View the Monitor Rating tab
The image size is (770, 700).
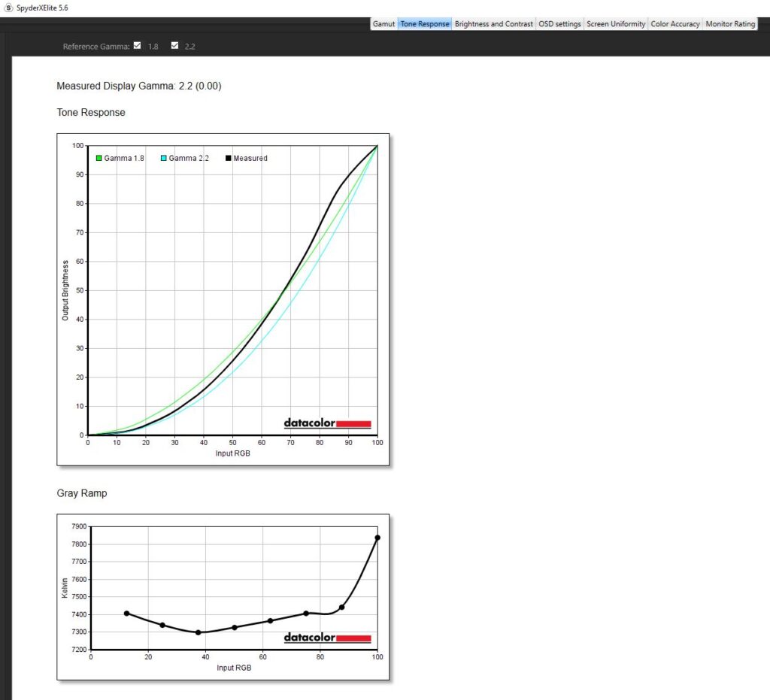tap(730, 24)
